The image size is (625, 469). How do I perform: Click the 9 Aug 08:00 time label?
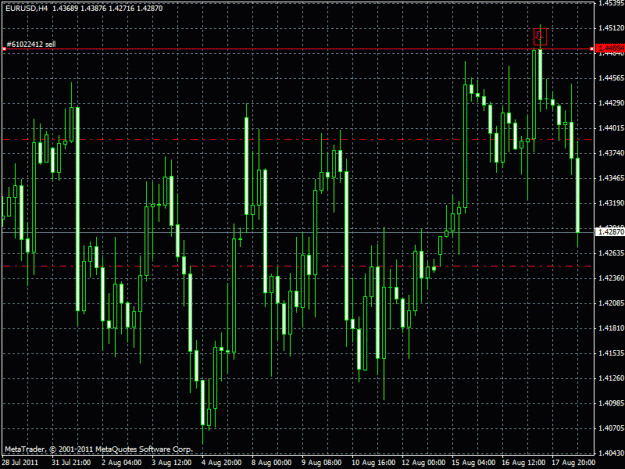321,463
